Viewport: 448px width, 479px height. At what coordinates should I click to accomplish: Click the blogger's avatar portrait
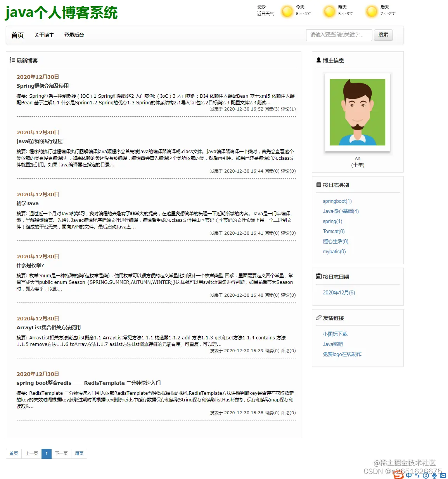(x=357, y=112)
